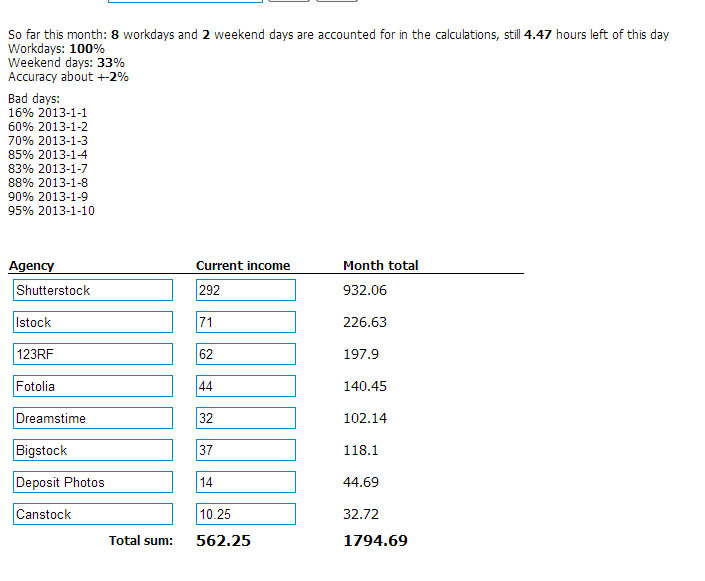The width and height of the screenshot is (705, 581).
Task: Focus the income field containing 37
Action: click(x=246, y=450)
